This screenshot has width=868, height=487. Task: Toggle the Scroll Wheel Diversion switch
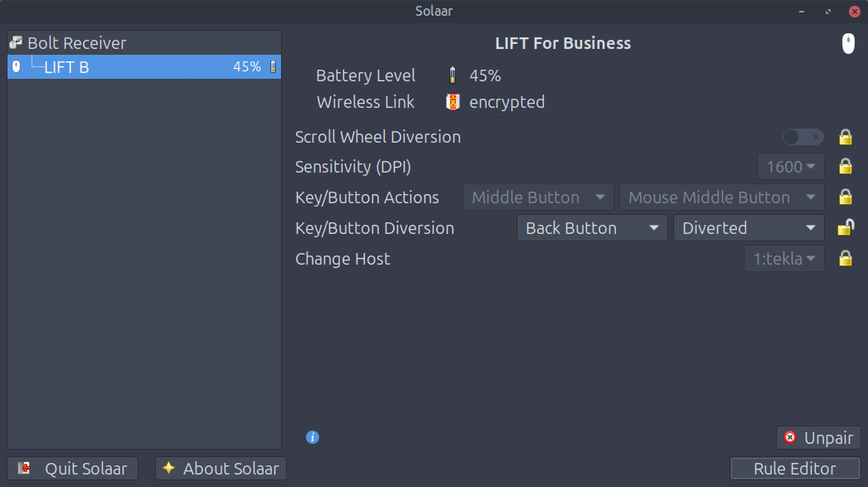pos(803,137)
